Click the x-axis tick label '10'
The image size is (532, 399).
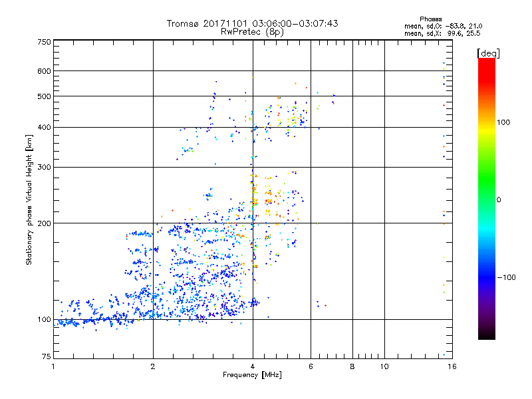click(x=384, y=366)
